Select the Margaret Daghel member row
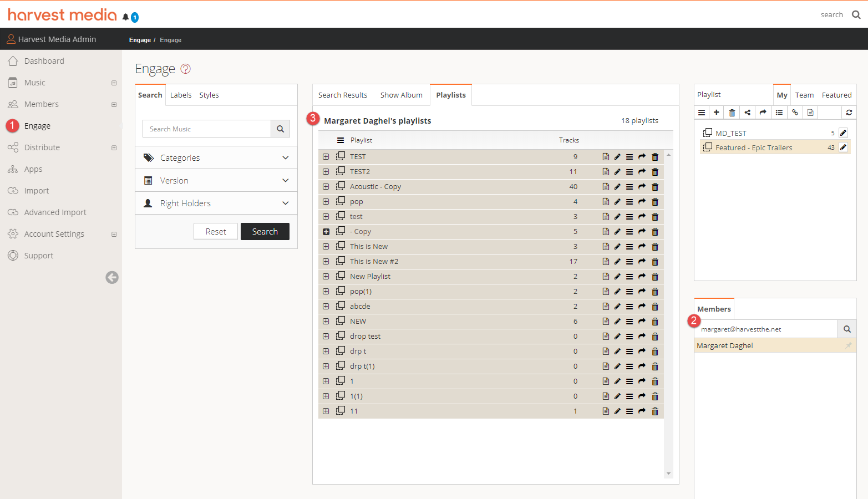 (x=775, y=345)
